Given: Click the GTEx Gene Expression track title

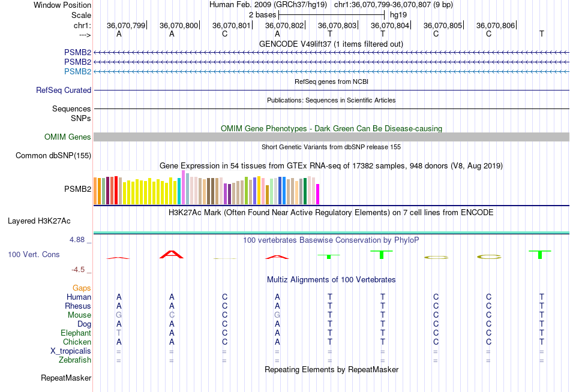Looking at the screenshot, I should (331, 165).
